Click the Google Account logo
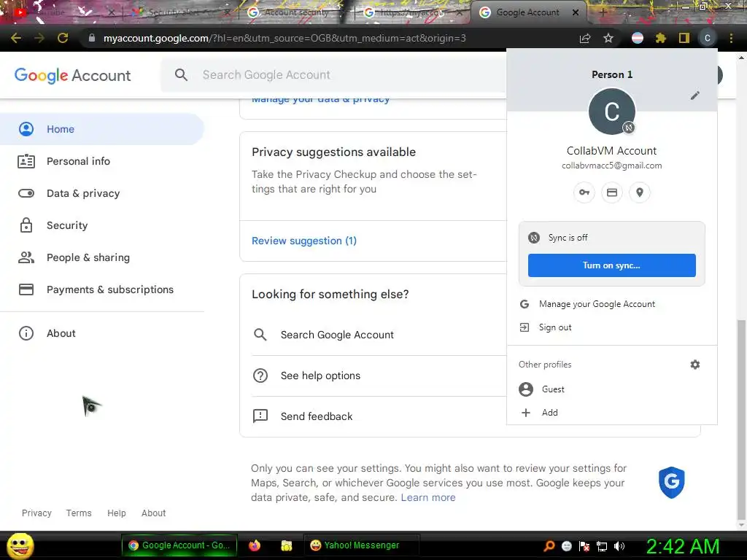The image size is (747, 560). click(72, 75)
